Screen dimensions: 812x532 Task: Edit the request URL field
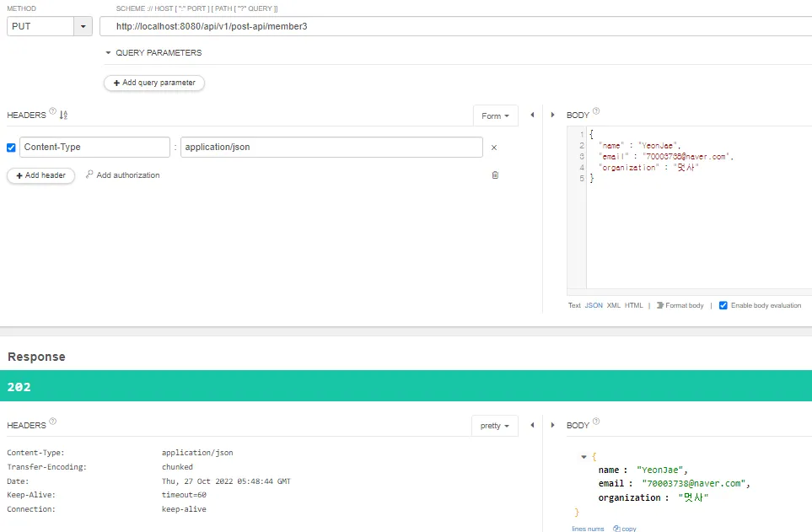tap(455, 26)
